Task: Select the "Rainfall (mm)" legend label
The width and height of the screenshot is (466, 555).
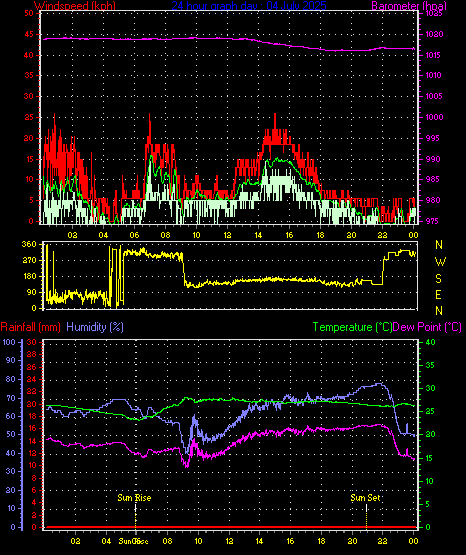Action: click(x=30, y=327)
